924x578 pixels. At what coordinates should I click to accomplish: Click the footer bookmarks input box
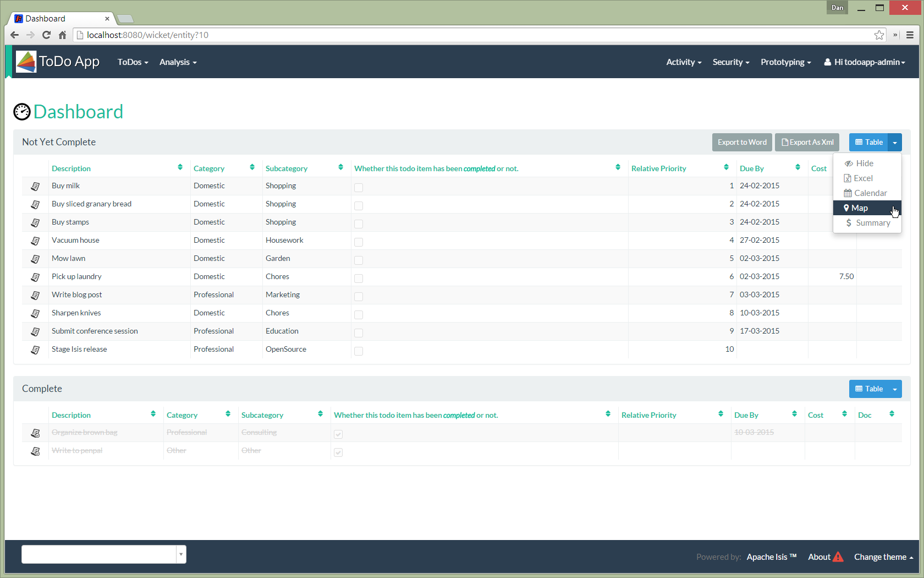(x=99, y=554)
